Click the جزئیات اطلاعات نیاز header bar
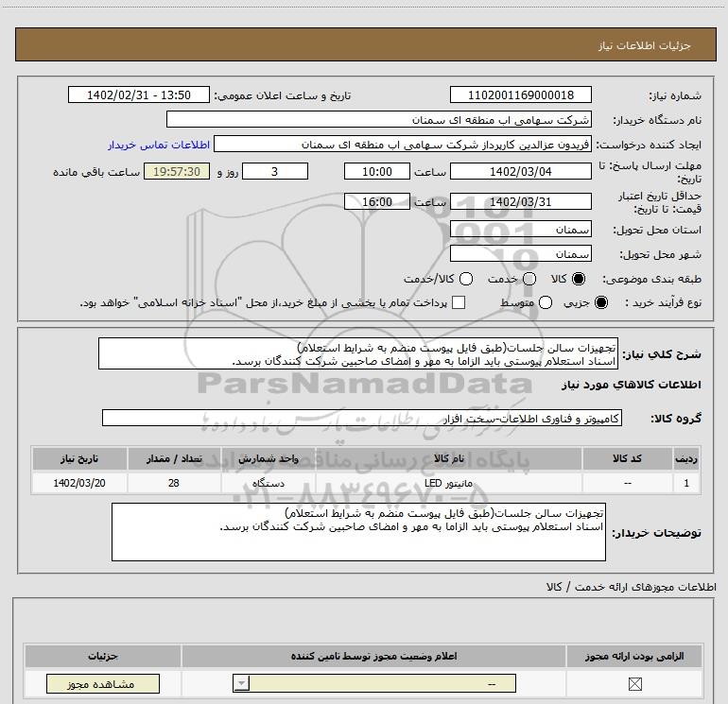The image size is (728, 704). 365,44
